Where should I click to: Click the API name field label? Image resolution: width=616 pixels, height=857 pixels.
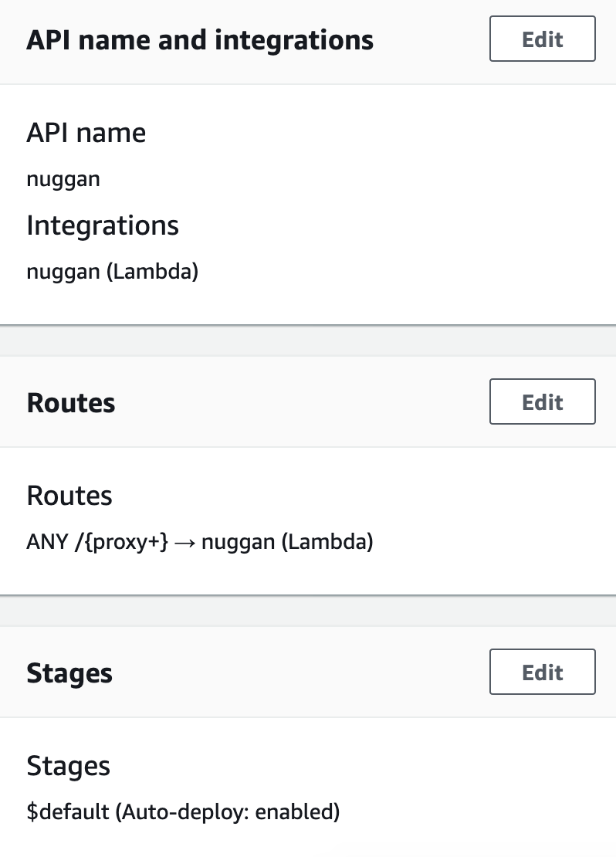click(x=86, y=132)
